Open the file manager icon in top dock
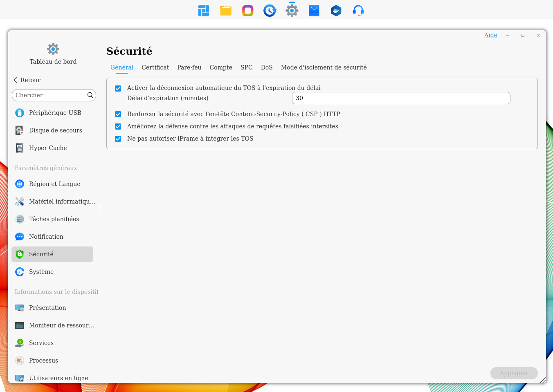553x392 pixels. tap(226, 11)
